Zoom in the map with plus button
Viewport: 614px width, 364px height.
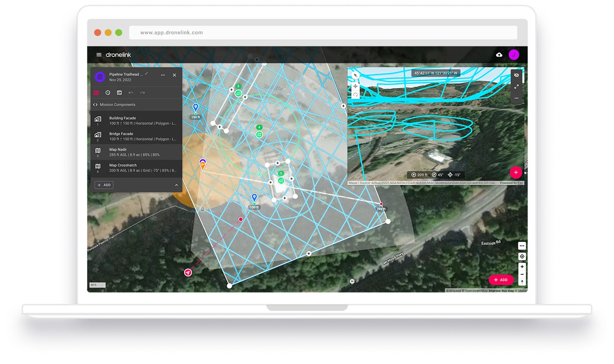tap(522, 266)
